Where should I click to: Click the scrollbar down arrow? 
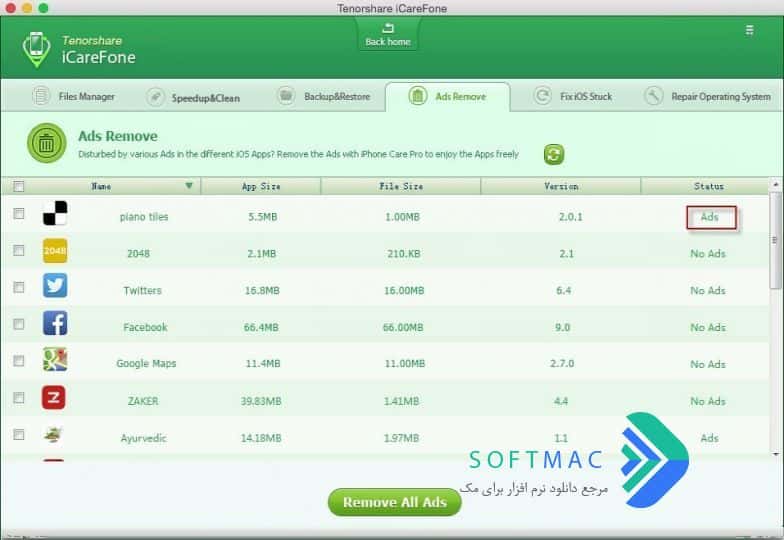(776, 454)
